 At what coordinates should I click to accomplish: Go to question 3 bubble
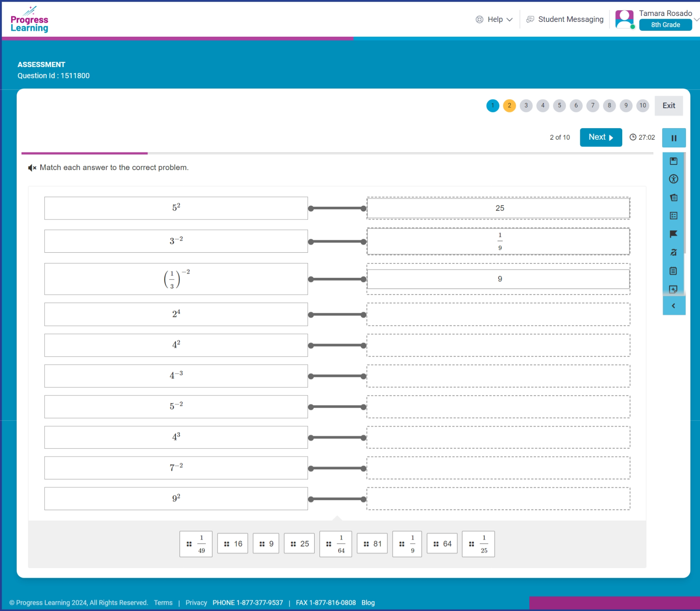[x=526, y=106]
